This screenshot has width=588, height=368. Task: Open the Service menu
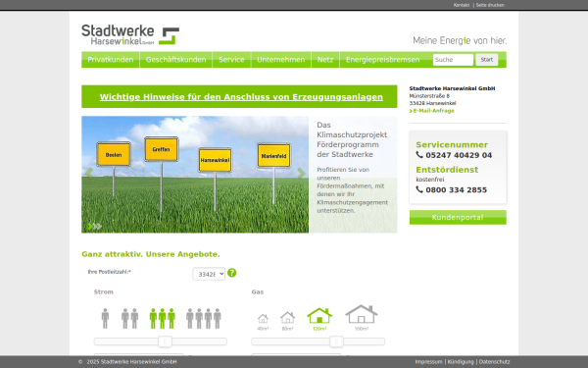(231, 60)
